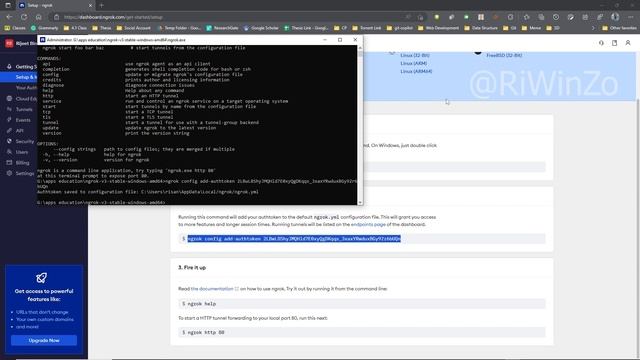
Task: Open the Google Scholar bookmark
Action: pos(261,28)
